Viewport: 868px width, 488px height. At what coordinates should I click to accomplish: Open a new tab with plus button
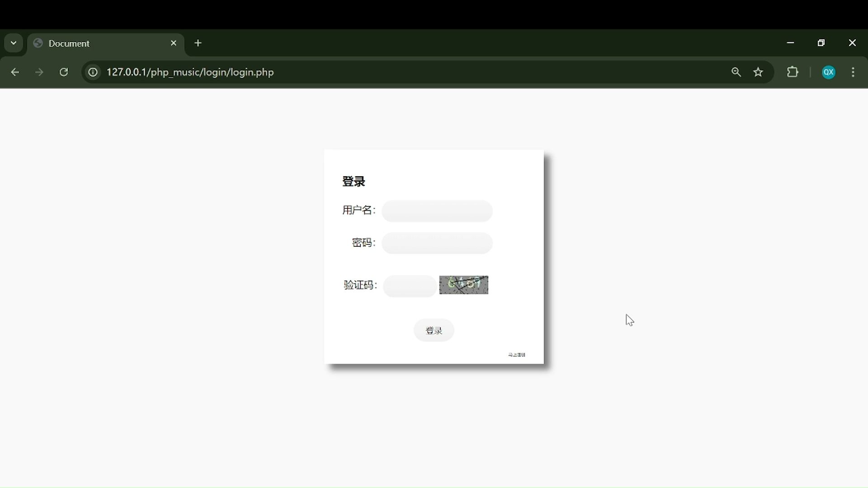tap(198, 43)
